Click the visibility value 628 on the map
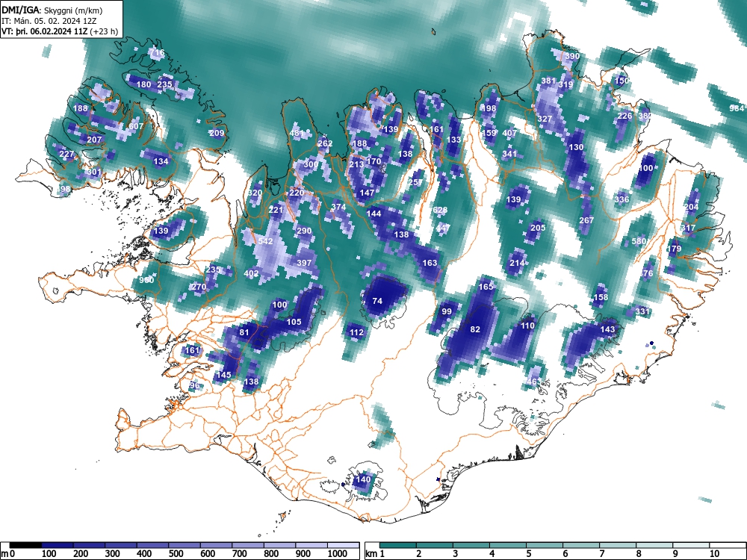This screenshot has width=747, height=560. pos(440,210)
